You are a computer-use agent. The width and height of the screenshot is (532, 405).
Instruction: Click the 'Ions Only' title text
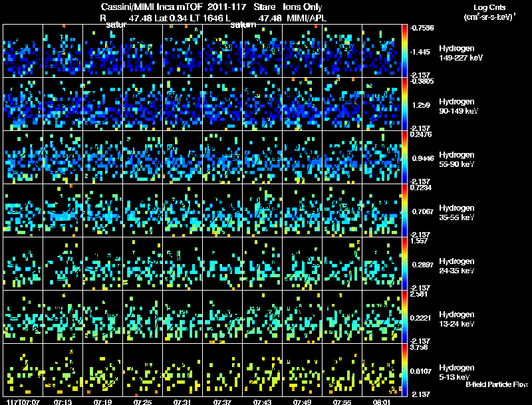click(x=303, y=7)
